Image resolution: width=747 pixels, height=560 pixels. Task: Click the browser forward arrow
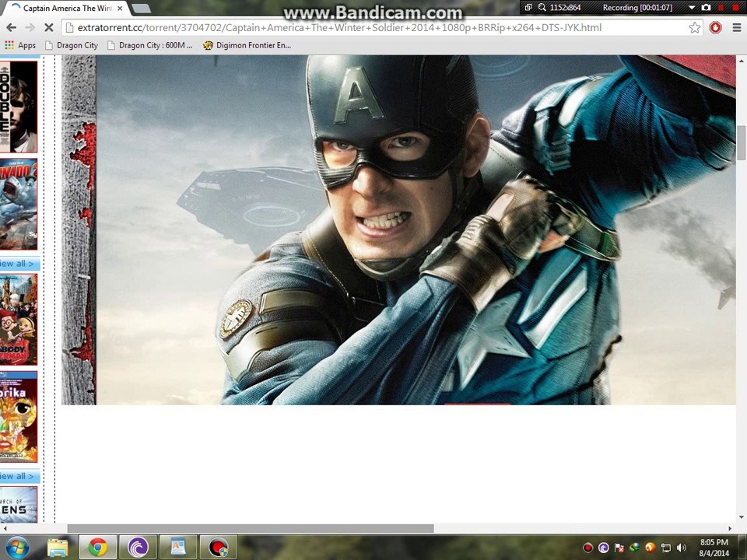pos(30,28)
